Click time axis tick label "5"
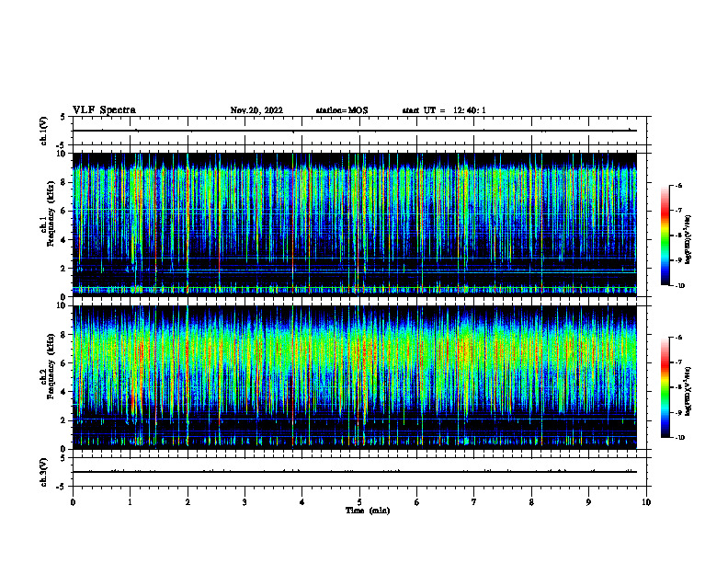Screen dimensions: 728x563 click(359, 502)
